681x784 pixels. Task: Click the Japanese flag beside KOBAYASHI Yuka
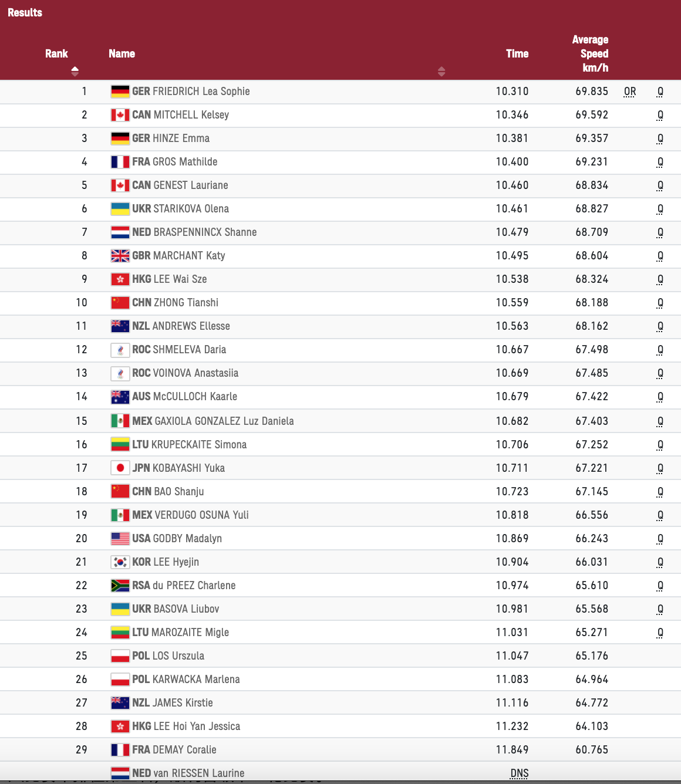pyautogui.click(x=120, y=468)
